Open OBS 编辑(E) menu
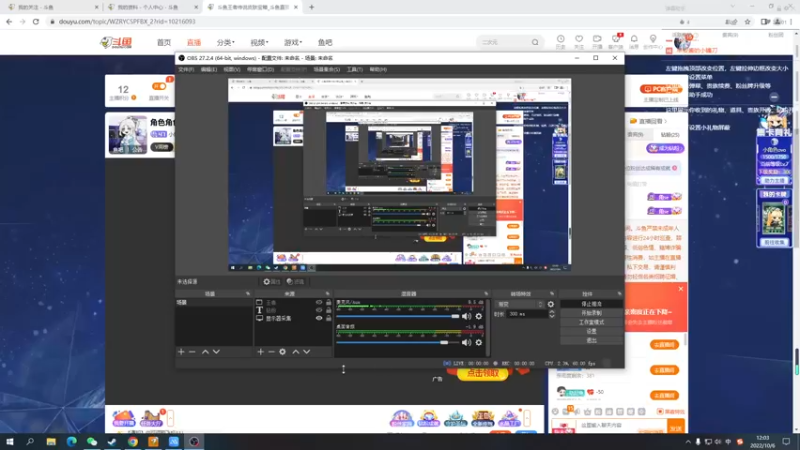The width and height of the screenshot is (800, 450). [209, 69]
